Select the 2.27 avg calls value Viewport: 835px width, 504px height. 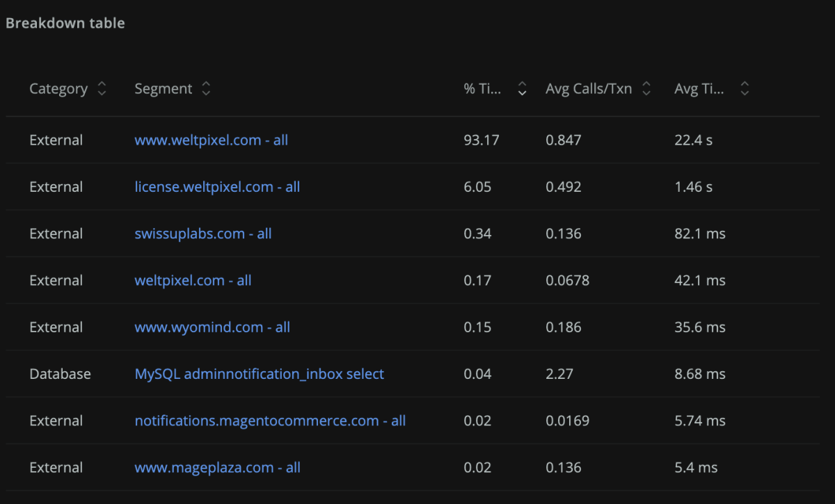pos(559,374)
